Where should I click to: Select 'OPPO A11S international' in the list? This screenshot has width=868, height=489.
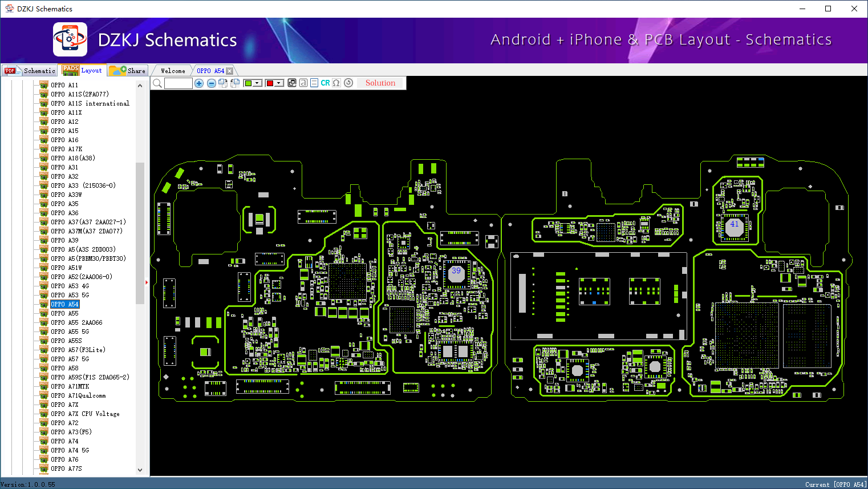[90, 103]
